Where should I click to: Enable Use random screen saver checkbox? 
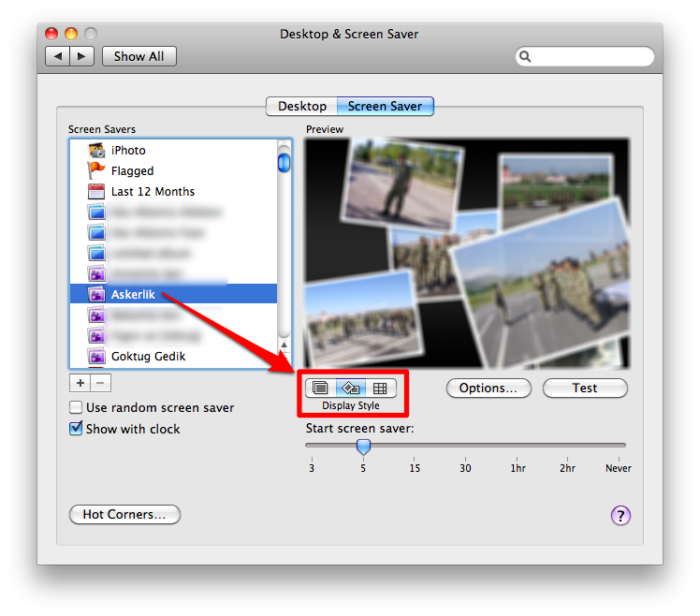(77, 408)
